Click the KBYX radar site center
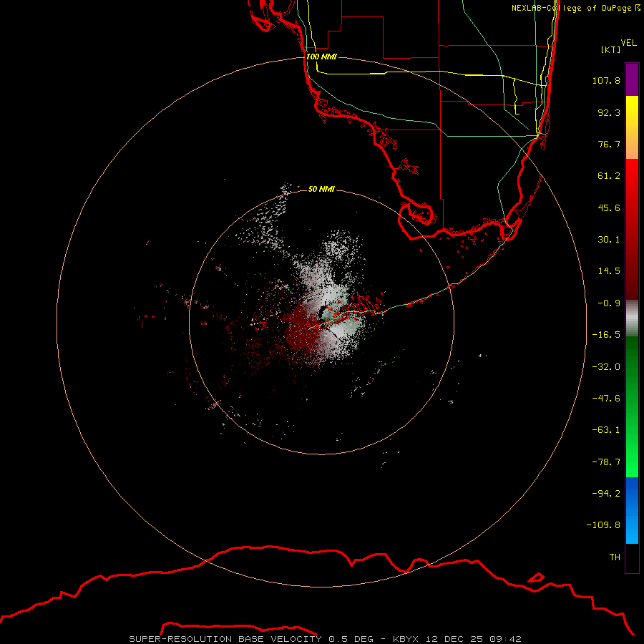 [321, 322]
